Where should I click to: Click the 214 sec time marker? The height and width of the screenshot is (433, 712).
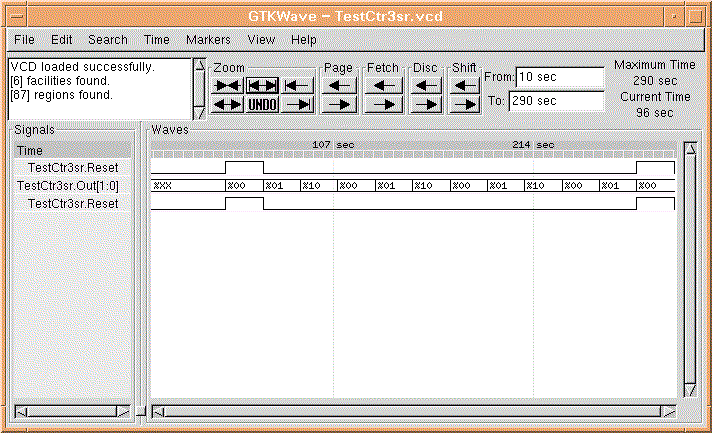coord(533,145)
